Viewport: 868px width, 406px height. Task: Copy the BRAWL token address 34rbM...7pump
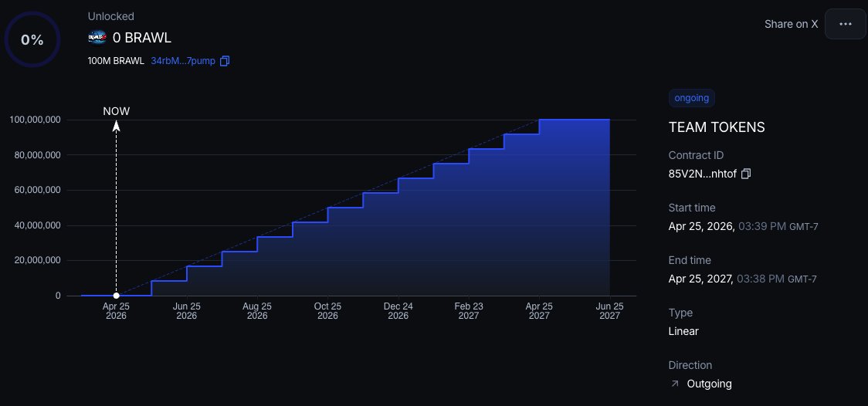[224, 61]
